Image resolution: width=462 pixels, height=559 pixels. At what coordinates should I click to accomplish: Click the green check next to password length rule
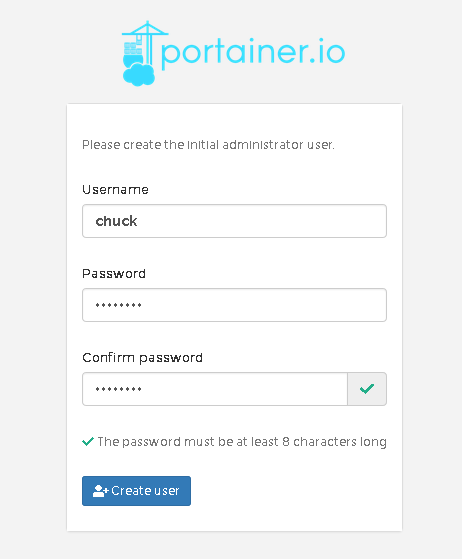click(x=88, y=442)
